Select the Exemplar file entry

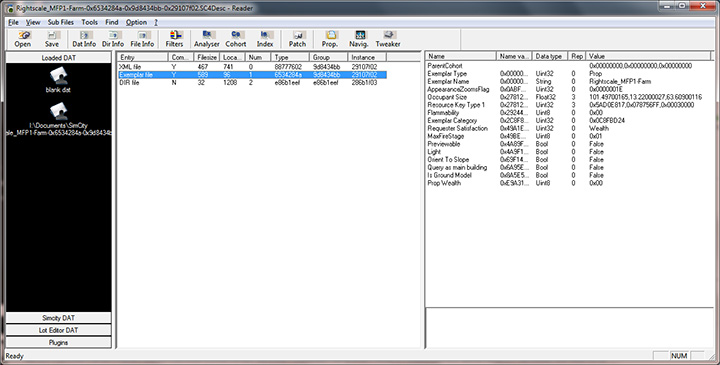tap(252, 74)
